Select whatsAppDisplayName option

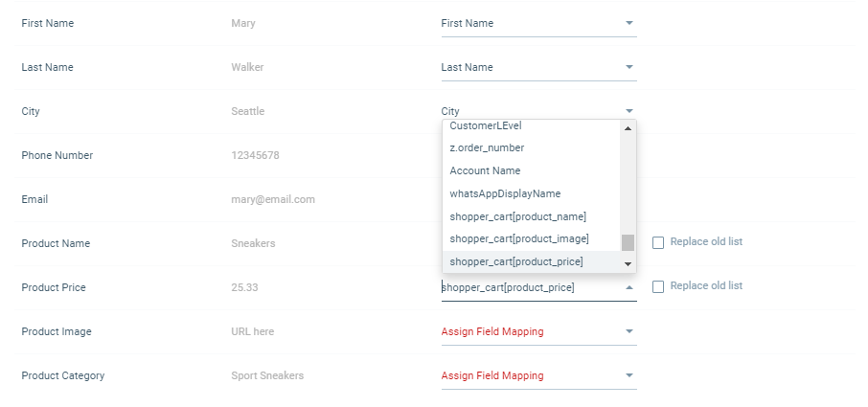(505, 193)
